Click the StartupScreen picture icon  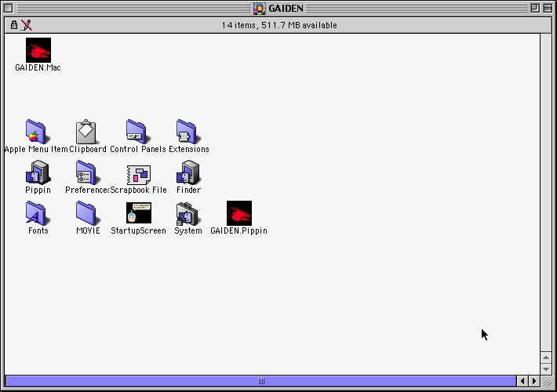(139, 213)
